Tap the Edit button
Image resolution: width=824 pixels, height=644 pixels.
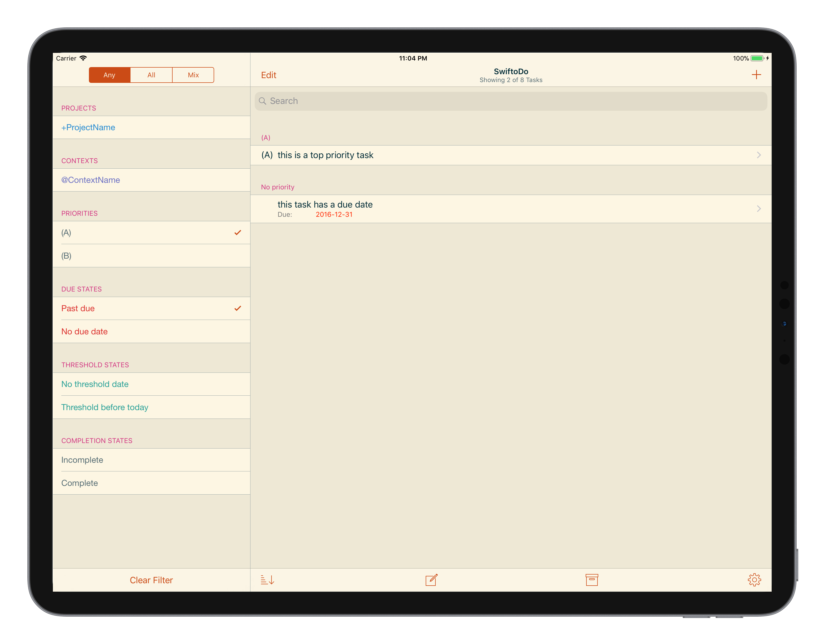(x=268, y=75)
